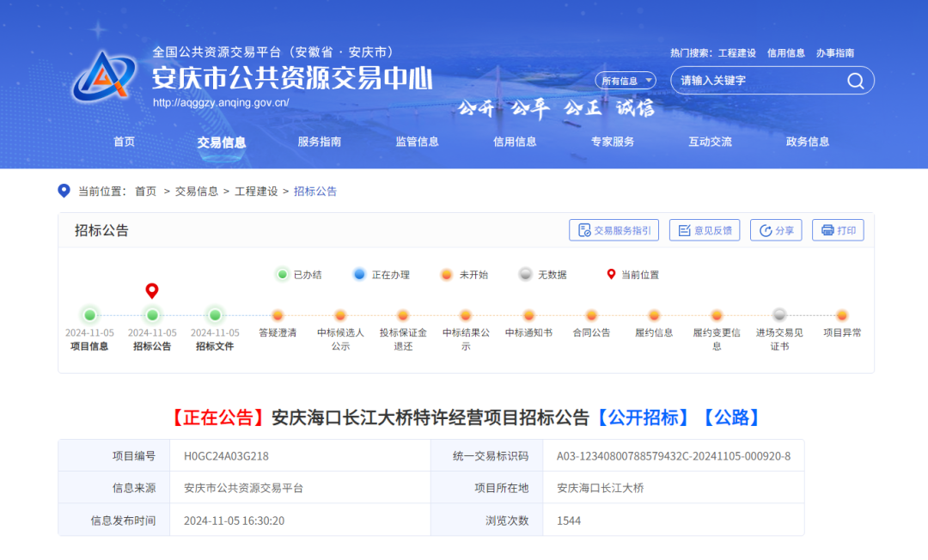Select the 答疑澄清 orange timeline node

pyautogui.click(x=278, y=314)
